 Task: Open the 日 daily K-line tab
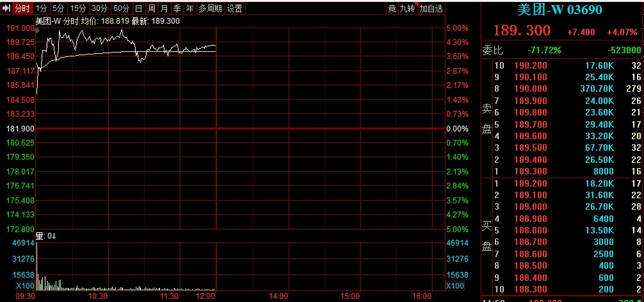pos(139,8)
